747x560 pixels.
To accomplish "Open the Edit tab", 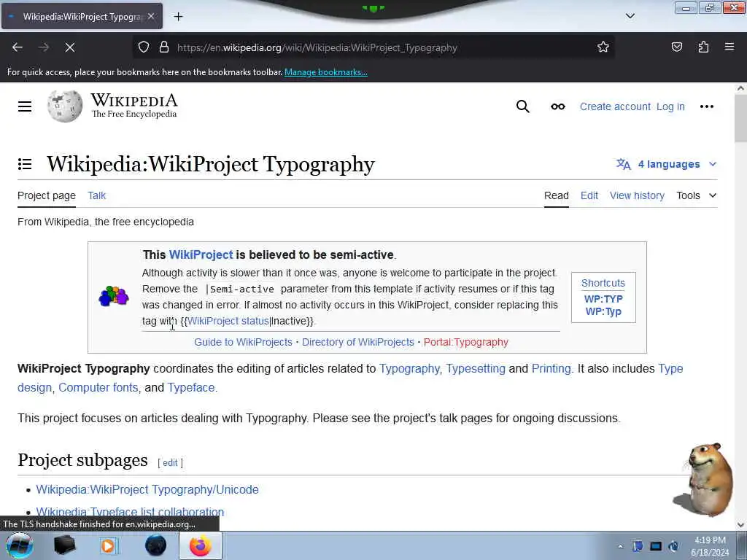I will [x=589, y=195].
